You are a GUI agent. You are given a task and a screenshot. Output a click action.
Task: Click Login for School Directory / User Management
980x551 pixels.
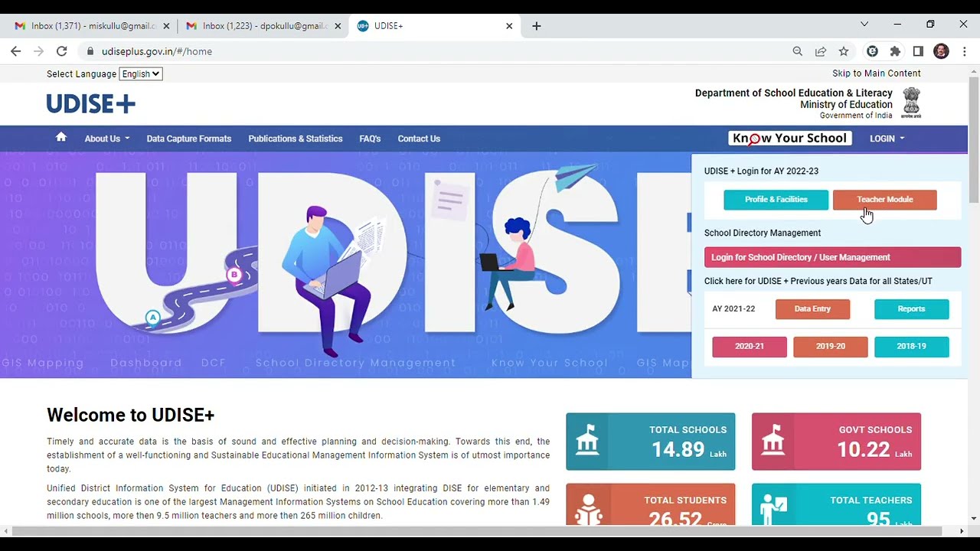(833, 257)
